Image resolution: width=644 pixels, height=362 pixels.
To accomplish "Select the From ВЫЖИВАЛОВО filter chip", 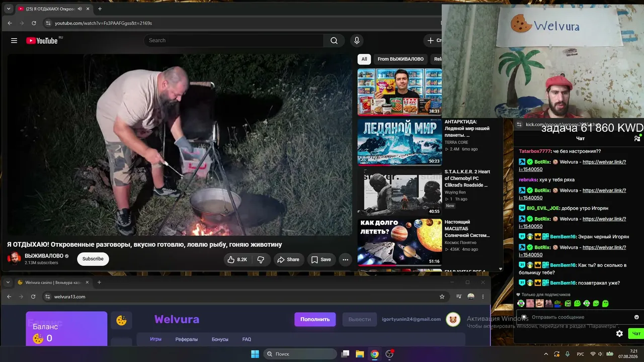I will point(400,59).
